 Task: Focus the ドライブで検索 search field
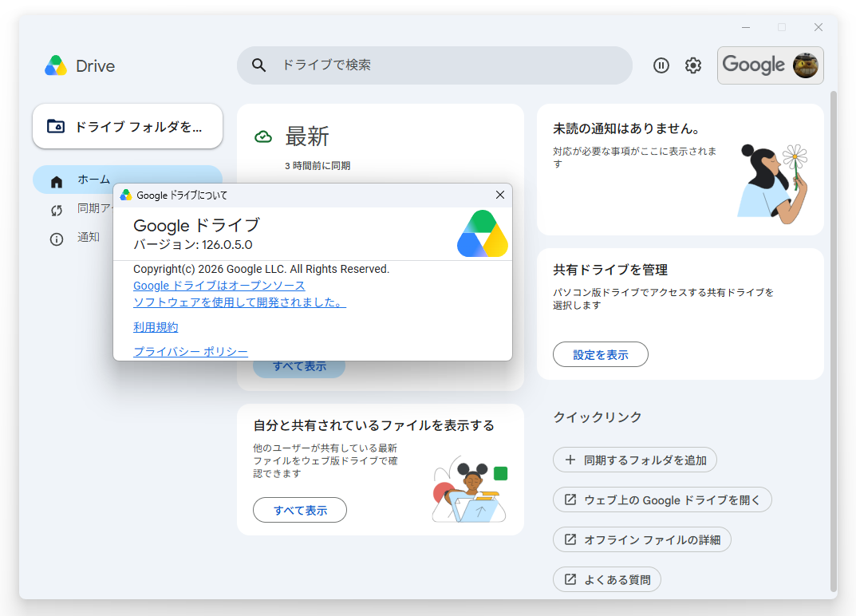(435, 65)
